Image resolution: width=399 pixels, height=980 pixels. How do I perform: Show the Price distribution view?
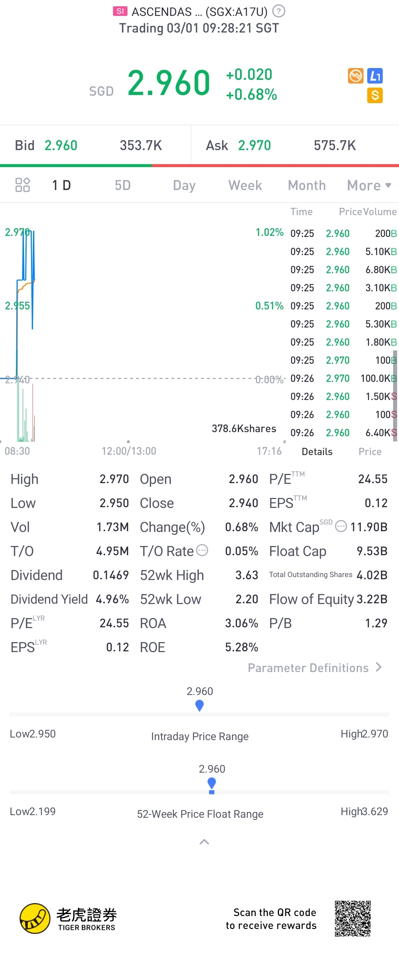tap(370, 452)
